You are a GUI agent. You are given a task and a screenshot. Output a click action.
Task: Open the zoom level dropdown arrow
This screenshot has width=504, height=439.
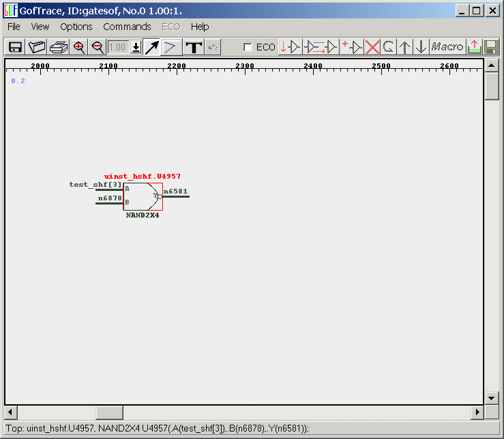[x=136, y=47]
